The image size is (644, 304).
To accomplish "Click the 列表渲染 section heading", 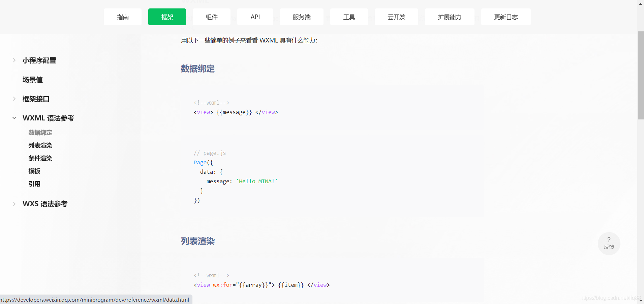I will 198,241.
